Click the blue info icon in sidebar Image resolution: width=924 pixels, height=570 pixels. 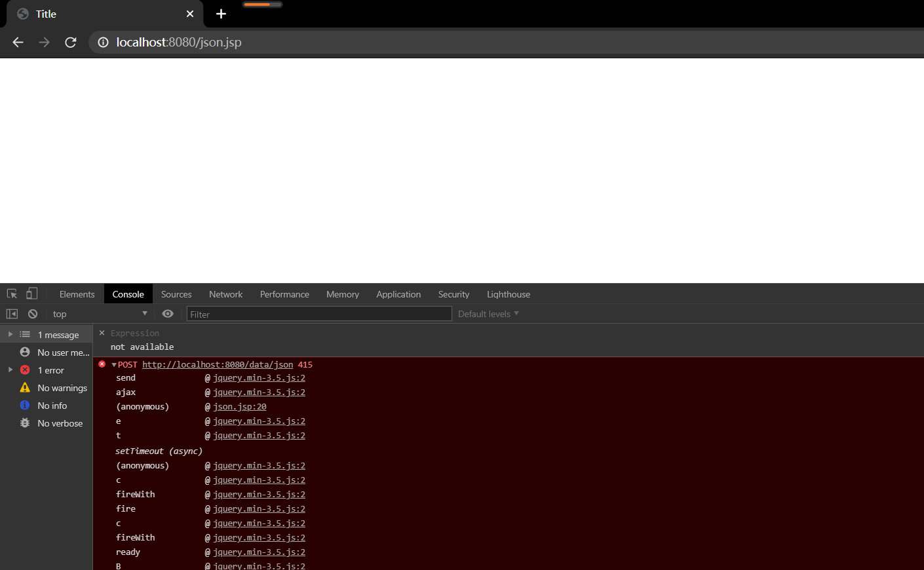point(25,405)
